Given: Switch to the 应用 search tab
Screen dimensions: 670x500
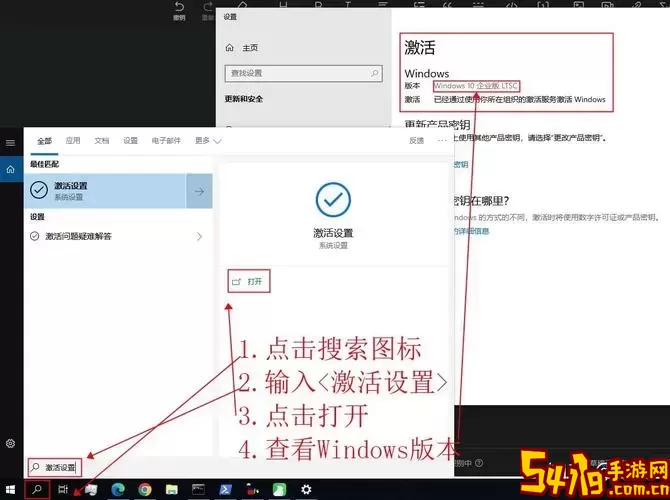Looking at the screenshot, I should pos(73,140).
